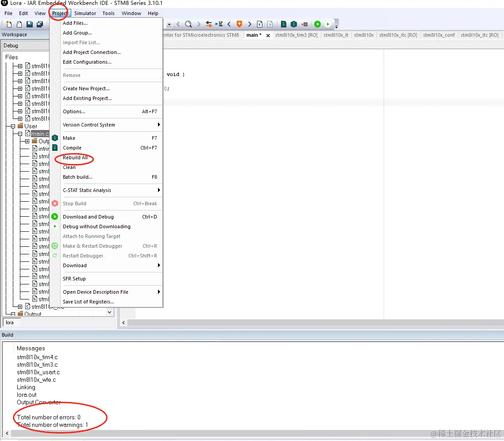
Task: Open the Debug configuration dropdown in Workspace
Action: pyautogui.click(x=25, y=46)
